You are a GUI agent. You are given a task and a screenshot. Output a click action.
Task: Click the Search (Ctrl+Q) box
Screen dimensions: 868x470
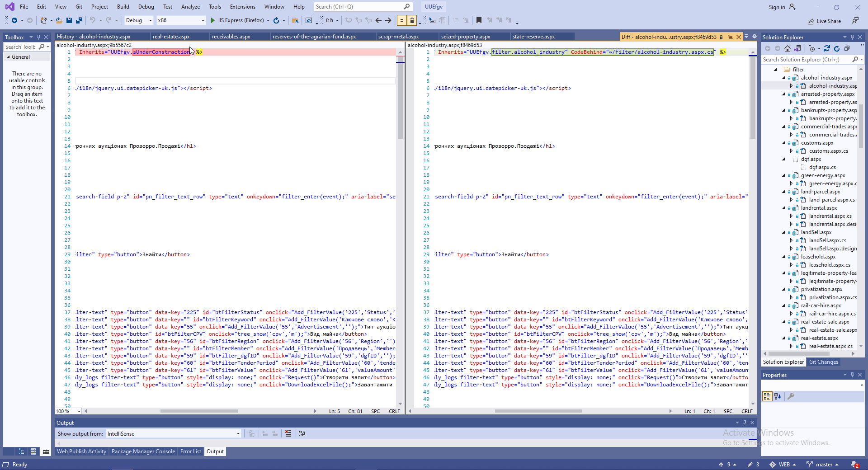(x=363, y=7)
